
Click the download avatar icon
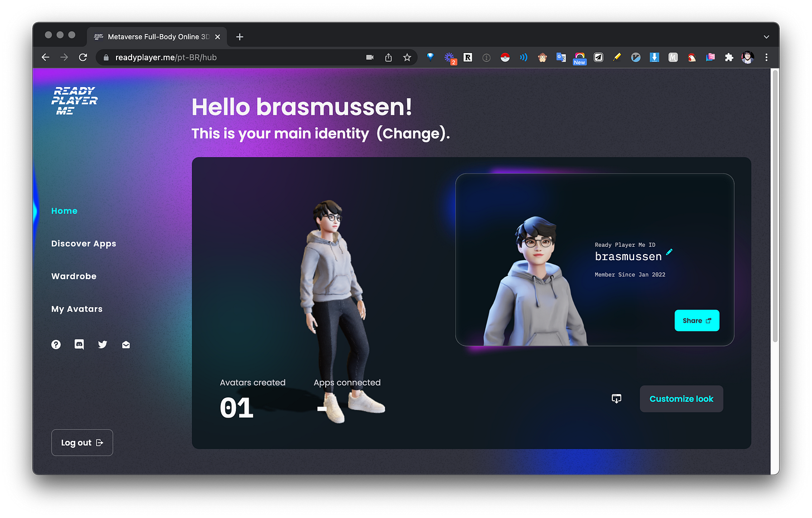coord(616,399)
